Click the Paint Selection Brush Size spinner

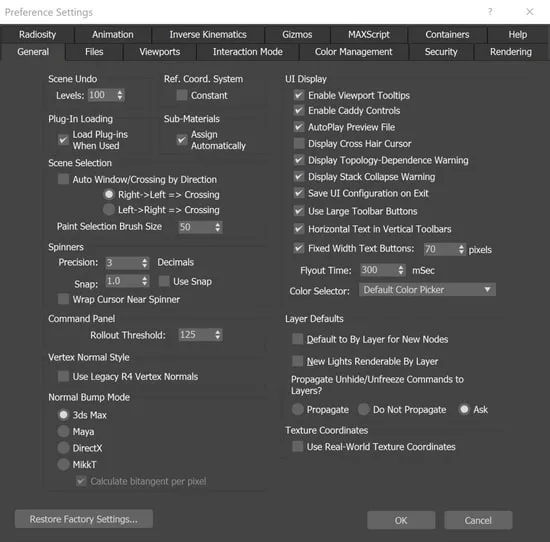200,227
